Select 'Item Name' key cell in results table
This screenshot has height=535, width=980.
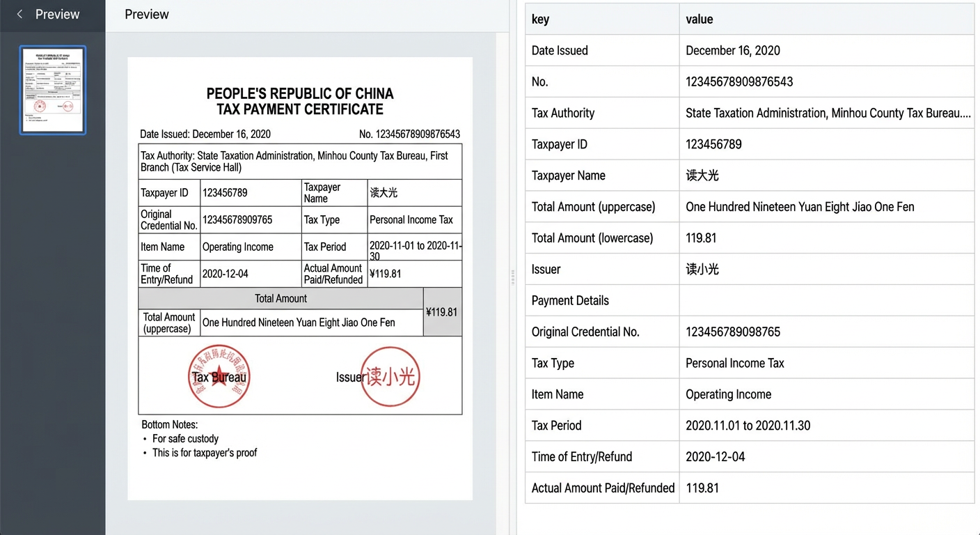(602, 394)
